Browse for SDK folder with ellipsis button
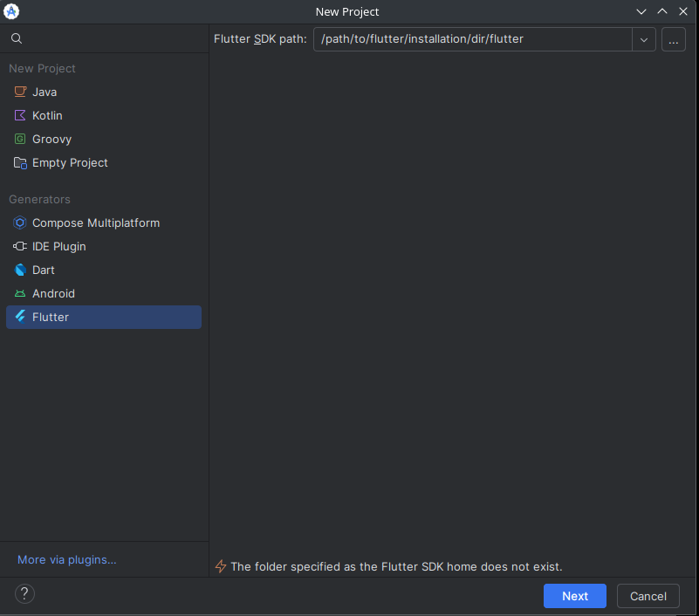 click(674, 39)
